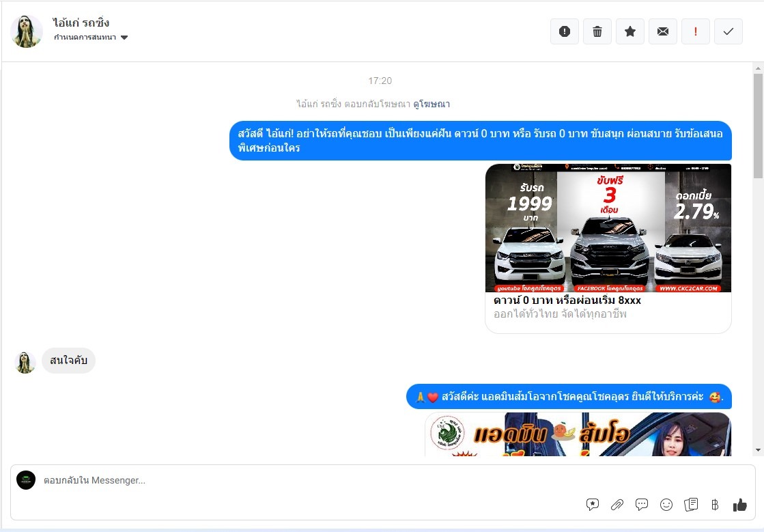Screen dimensions: 764x532
Task: Insert starred reply bubble icon
Action: click(x=592, y=505)
